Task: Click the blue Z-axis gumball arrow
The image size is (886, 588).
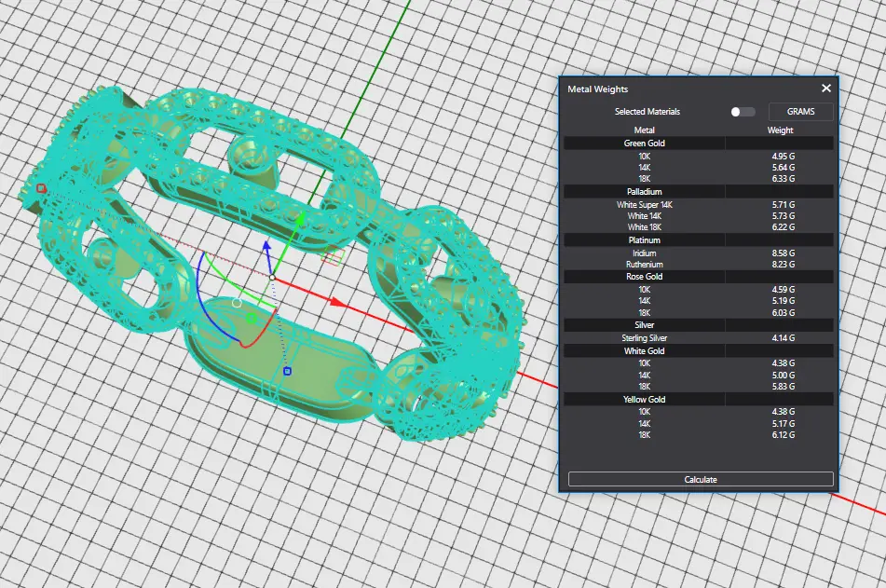Action: (266, 247)
